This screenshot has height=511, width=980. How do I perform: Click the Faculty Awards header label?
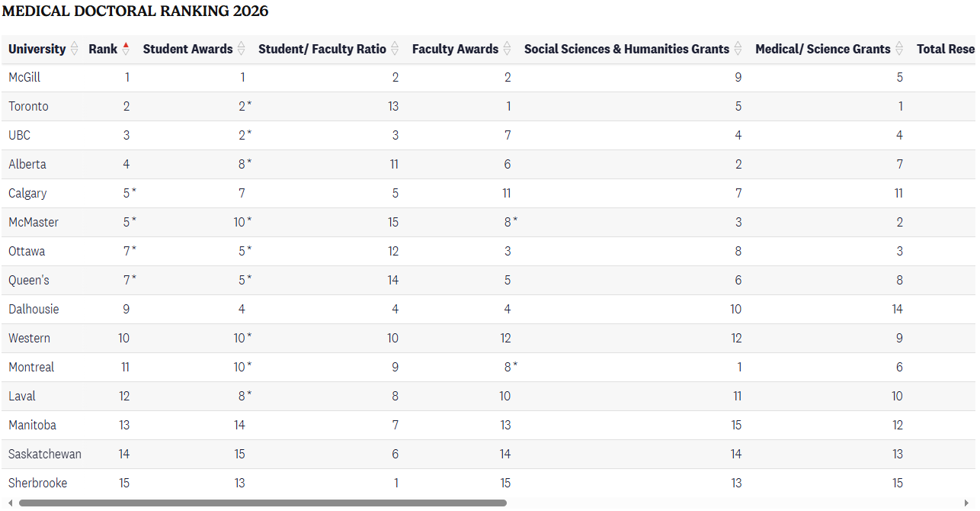click(x=455, y=49)
